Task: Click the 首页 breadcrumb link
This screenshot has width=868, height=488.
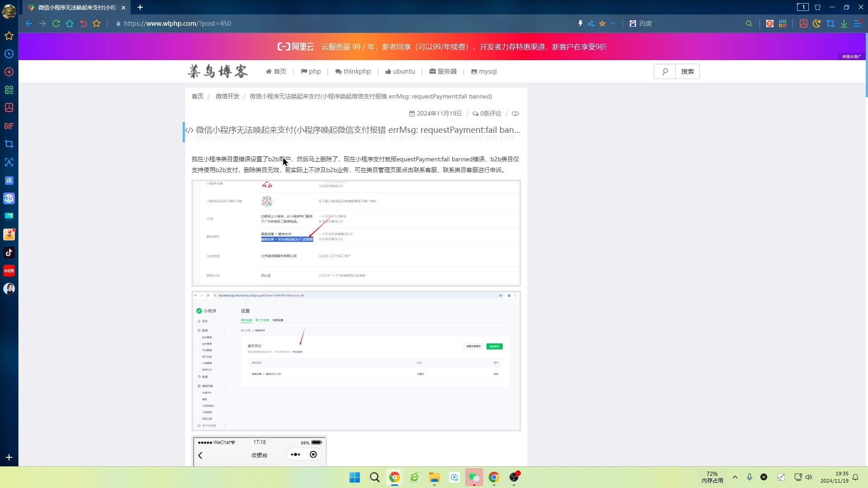Action: pos(198,96)
